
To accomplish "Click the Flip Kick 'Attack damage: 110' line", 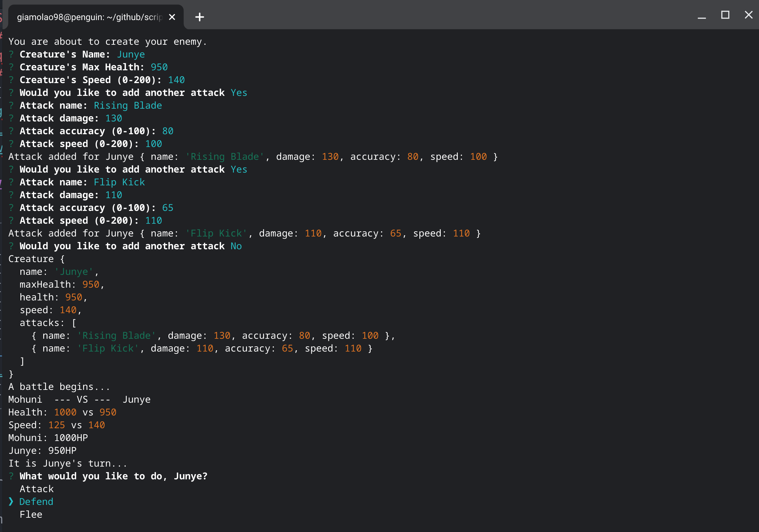I will point(65,195).
